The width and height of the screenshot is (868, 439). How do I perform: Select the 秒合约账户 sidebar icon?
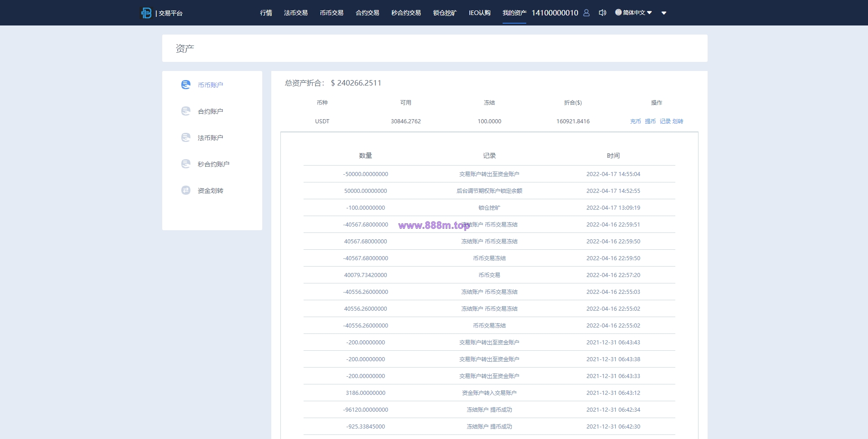pyautogui.click(x=186, y=164)
